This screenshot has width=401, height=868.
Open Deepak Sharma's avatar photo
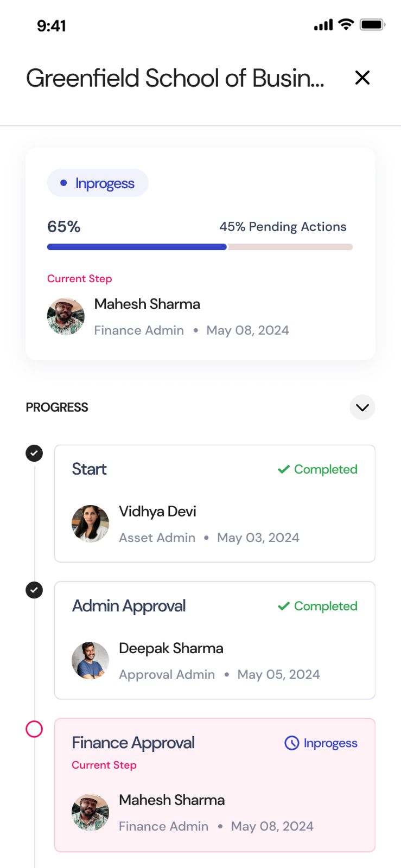tap(90, 661)
